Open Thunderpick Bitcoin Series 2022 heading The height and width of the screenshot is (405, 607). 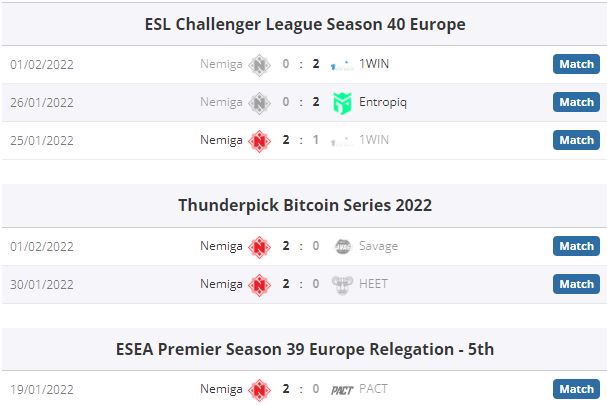(x=305, y=205)
